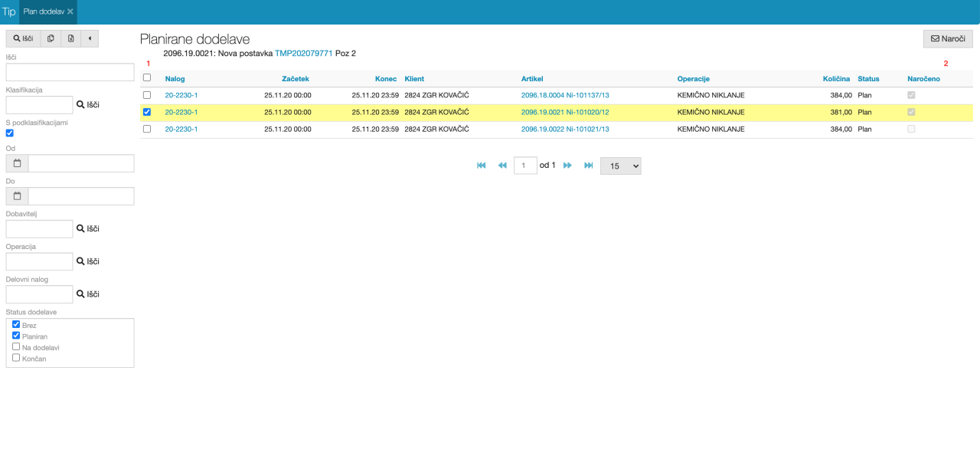Open the TMP202079771 link

303,54
